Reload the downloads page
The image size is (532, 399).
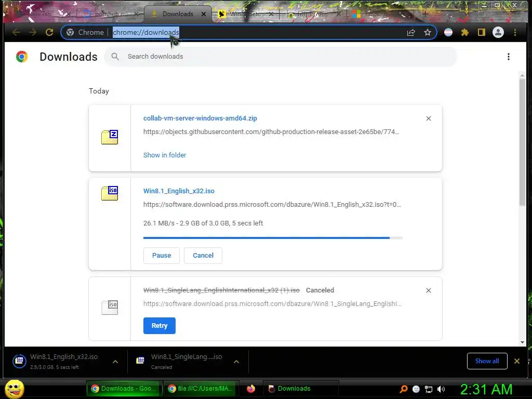[x=49, y=32]
